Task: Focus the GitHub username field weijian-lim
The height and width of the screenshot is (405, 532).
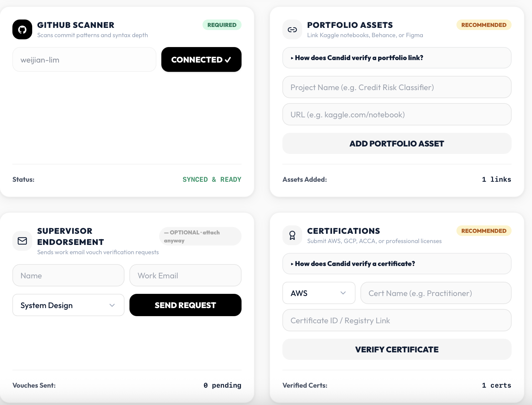Action: [x=84, y=59]
